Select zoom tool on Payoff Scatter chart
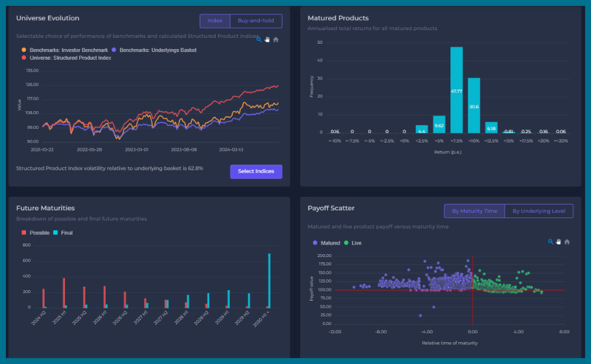This screenshot has height=364, width=591. click(x=551, y=242)
